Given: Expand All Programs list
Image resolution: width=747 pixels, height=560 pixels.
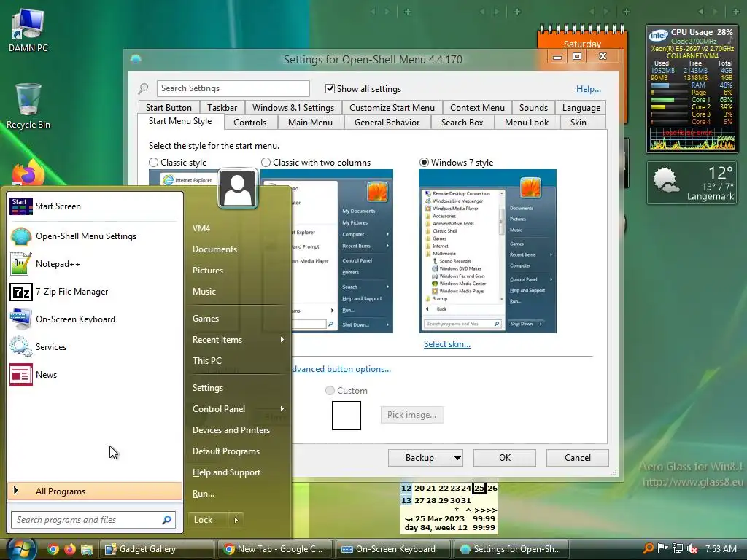Looking at the screenshot, I should pyautogui.click(x=95, y=491).
